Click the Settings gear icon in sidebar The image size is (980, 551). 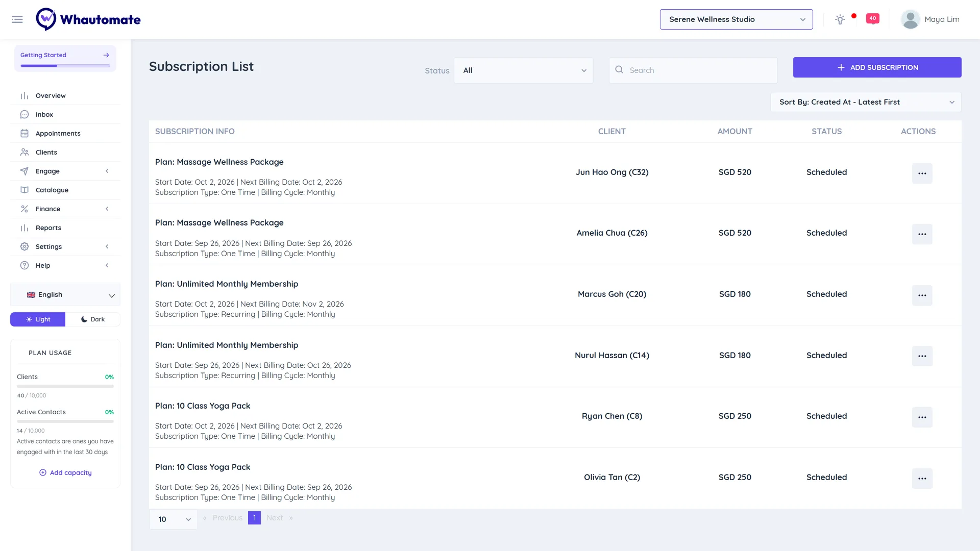[x=24, y=247]
